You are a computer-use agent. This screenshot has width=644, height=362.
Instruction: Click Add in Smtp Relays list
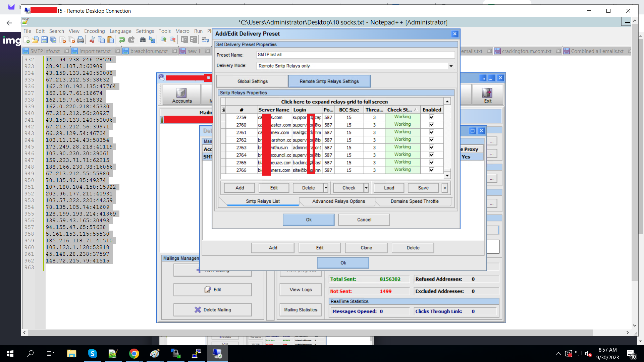pos(239,188)
